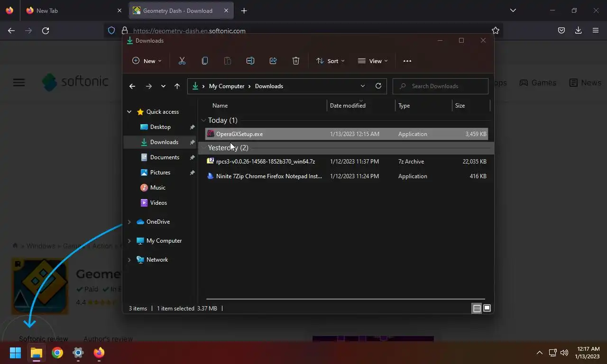
Task: Reload the Softonic page in Firefox
Action: click(x=46, y=30)
